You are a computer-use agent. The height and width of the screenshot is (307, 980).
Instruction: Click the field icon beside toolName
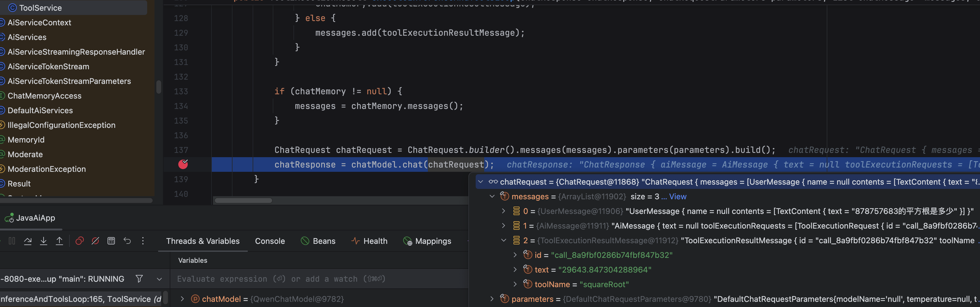[528, 284]
